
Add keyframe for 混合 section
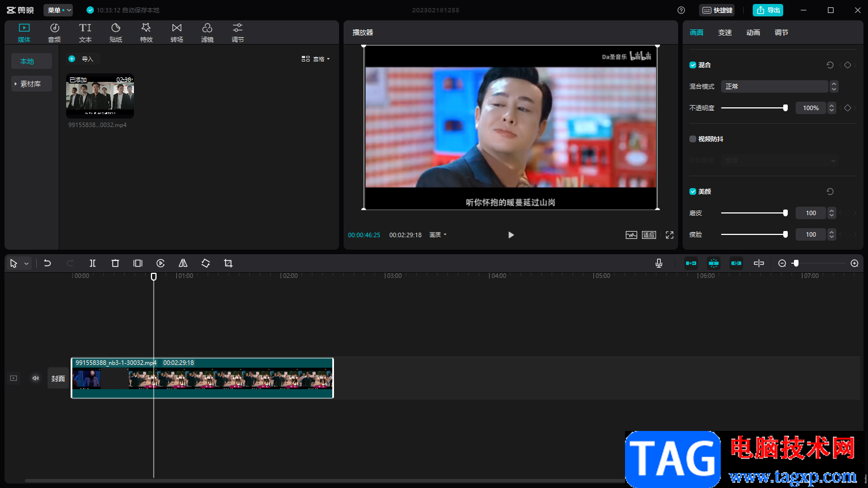point(848,65)
